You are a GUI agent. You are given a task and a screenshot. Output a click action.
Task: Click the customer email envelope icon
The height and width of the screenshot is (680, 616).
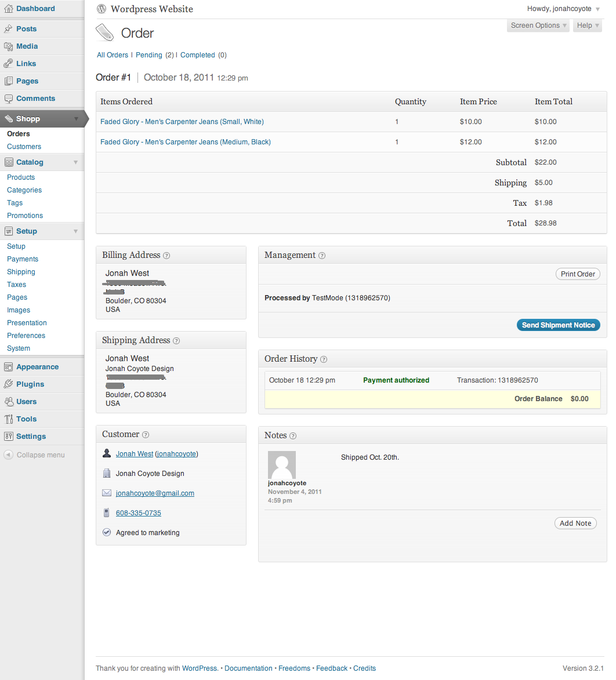107,493
